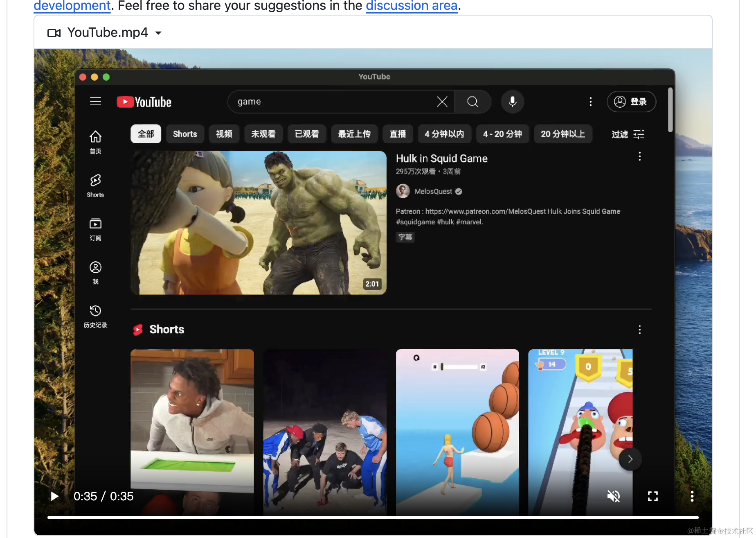
Task: Open the Short with man in gray hoodie
Action: pyautogui.click(x=192, y=432)
